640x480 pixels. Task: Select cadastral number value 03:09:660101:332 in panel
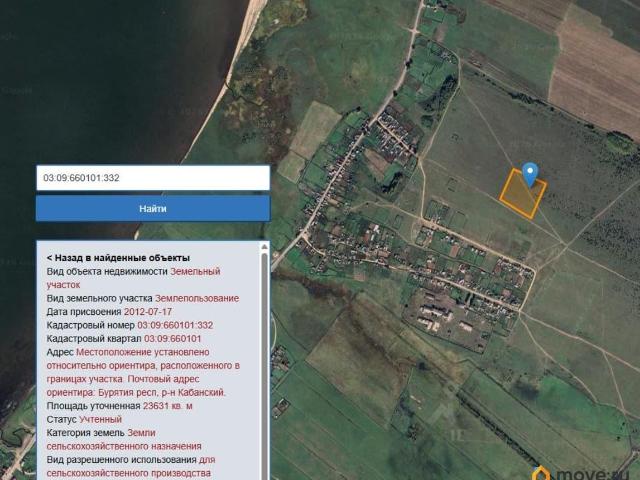(175, 325)
